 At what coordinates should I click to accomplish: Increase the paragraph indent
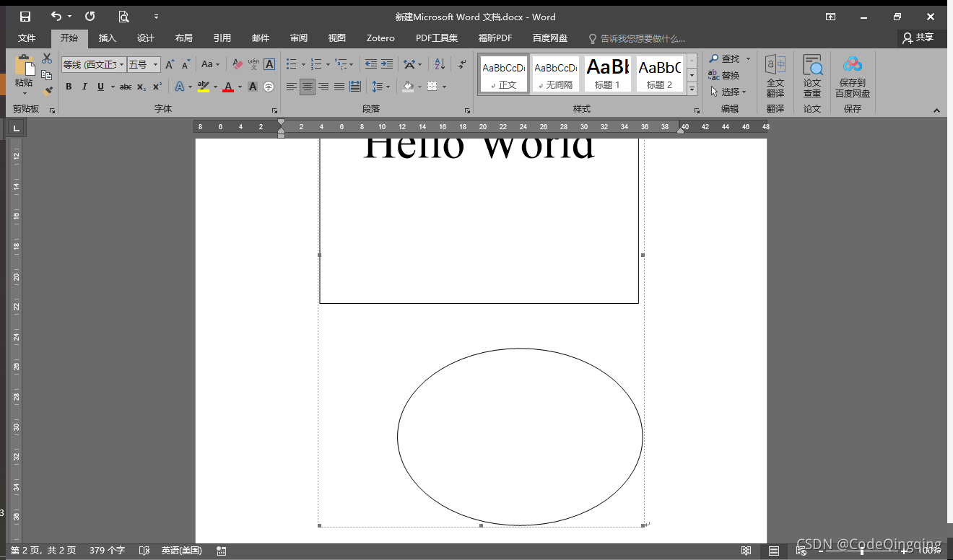pyautogui.click(x=387, y=64)
